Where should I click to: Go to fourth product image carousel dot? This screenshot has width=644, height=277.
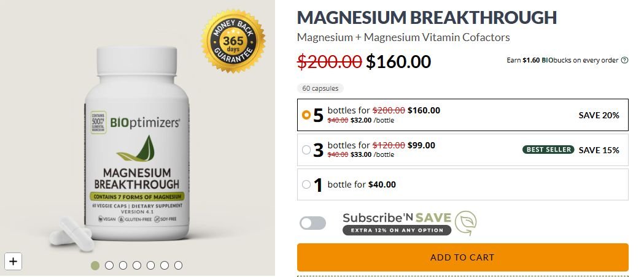point(137,265)
